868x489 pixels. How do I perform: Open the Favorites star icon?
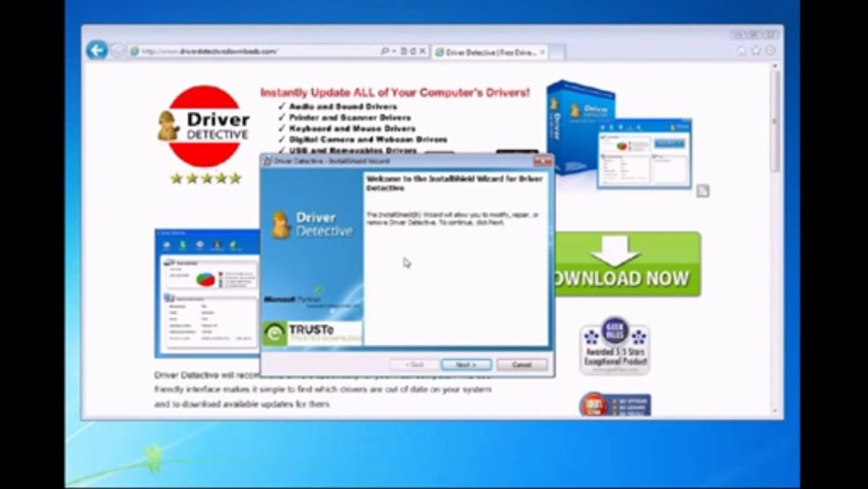coord(756,51)
